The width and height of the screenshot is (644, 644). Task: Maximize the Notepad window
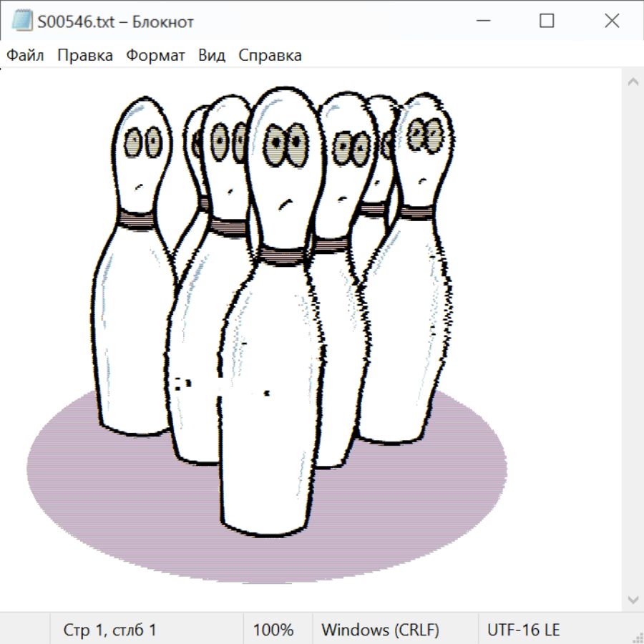click(x=547, y=21)
